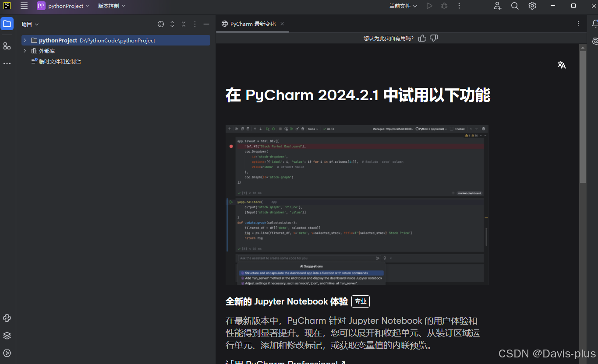This screenshot has height=364, width=598.
Task: Click Collapse All in project panel
Action: coord(184,24)
